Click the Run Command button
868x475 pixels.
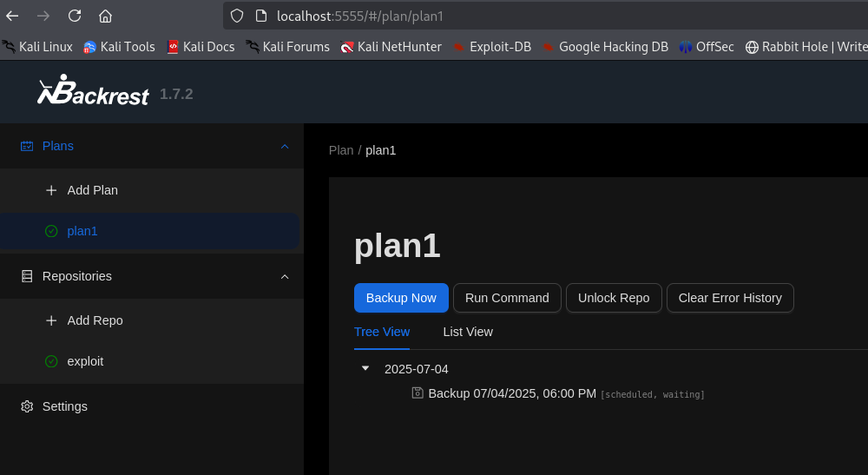coord(507,298)
